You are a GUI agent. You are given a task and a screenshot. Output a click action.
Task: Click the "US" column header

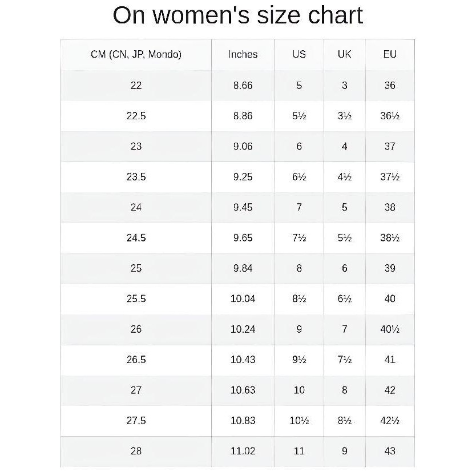coord(299,55)
